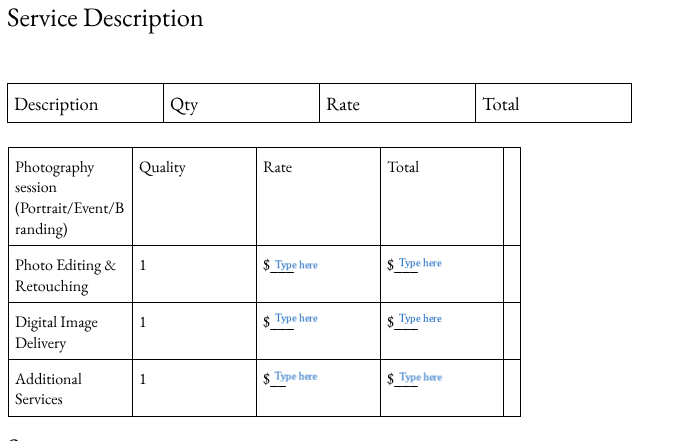Image resolution: width=687 pixels, height=441 pixels.
Task: Click the Qty header cell
Action: tap(185, 104)
